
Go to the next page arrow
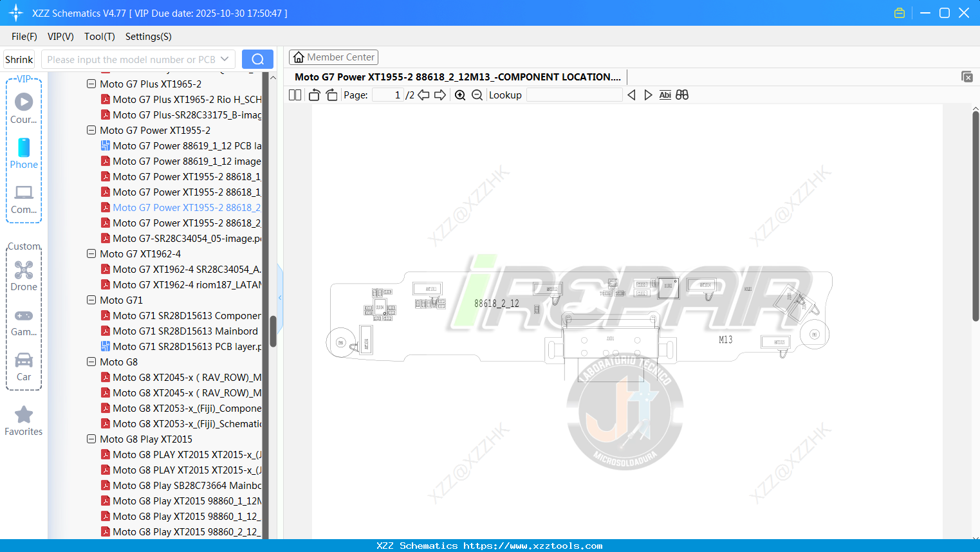tap(440, 95)
